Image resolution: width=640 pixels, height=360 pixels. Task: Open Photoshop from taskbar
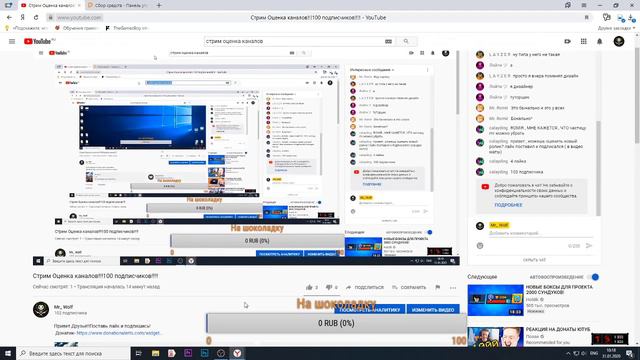(x=204, y=353)
